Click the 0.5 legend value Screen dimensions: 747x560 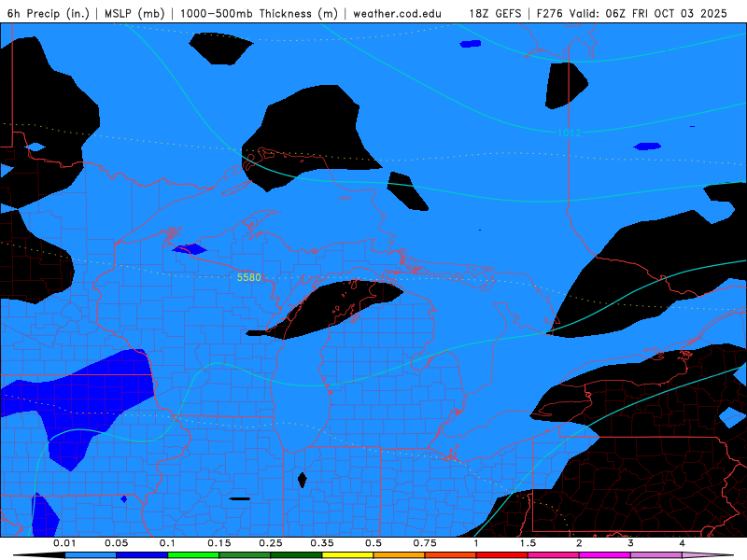[x=373, y=543]
